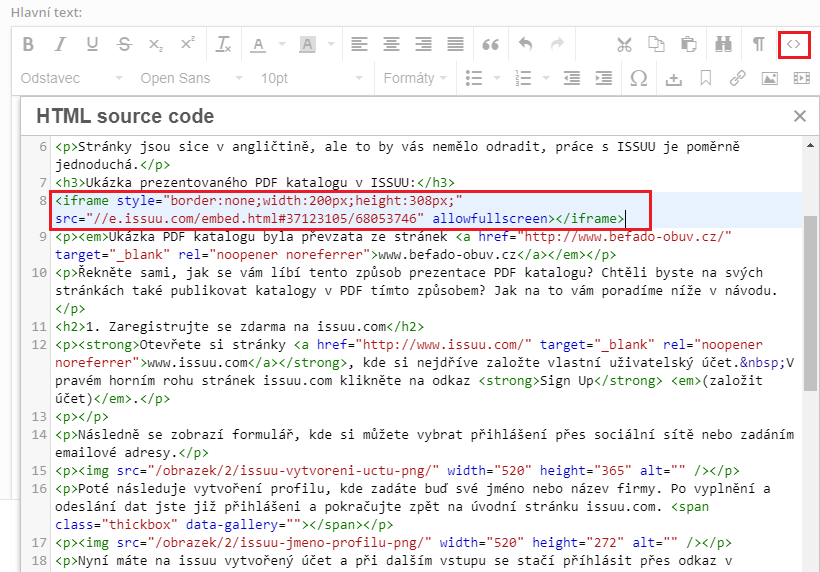The height and width of the screenshot is (572, 820).
Task: Open the 10pt font size dropdown
Action: pyautogui.click(x=298, y=78)
